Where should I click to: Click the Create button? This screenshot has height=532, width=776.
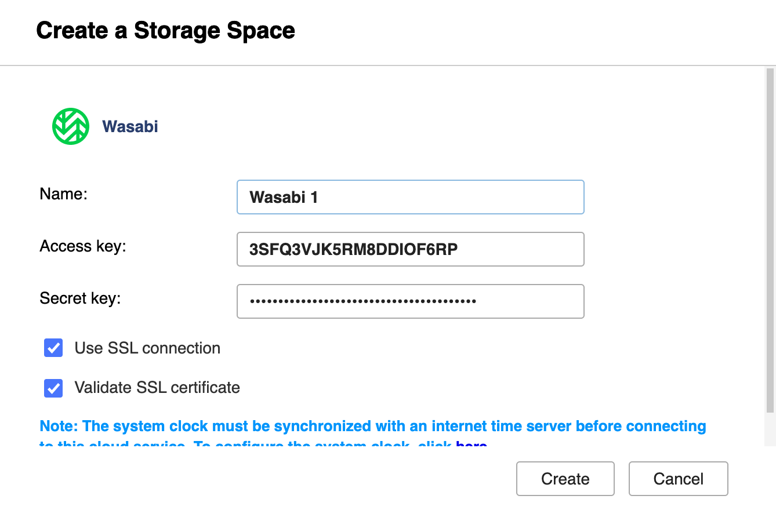point(565,479)
